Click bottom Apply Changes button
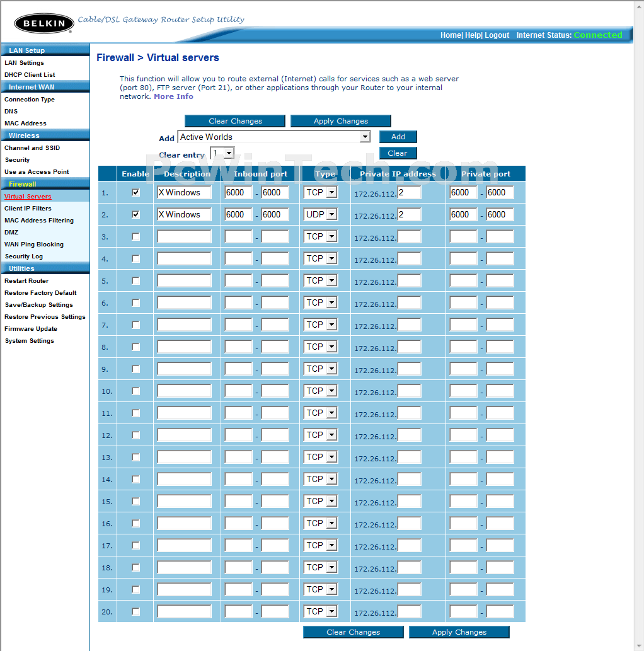Viewport: 644px width, 651px height. coord(459,632)
